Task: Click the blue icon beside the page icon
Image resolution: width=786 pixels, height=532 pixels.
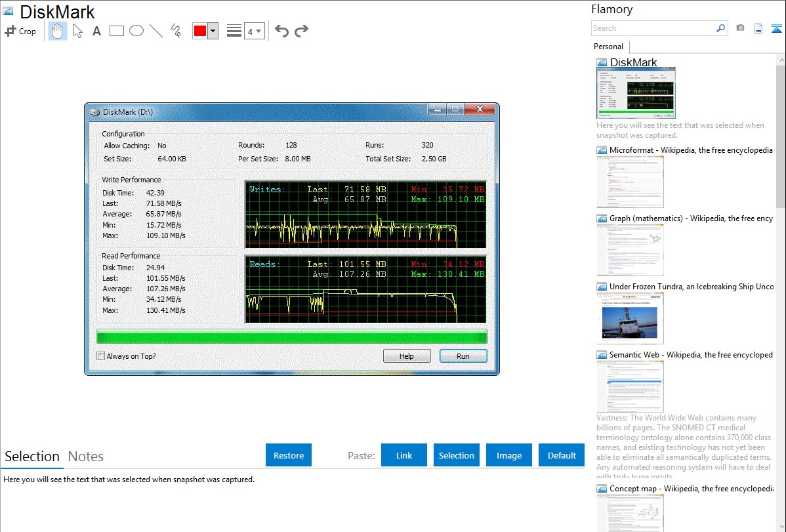Action: click(776, 28)
